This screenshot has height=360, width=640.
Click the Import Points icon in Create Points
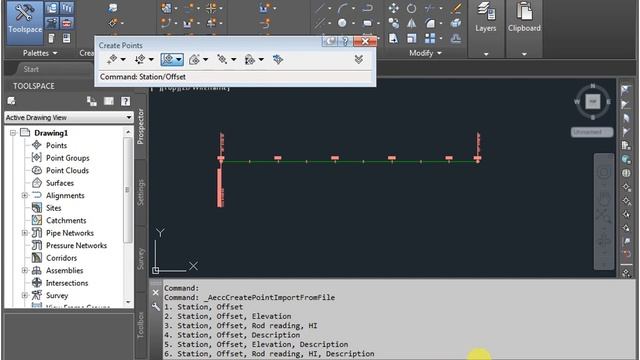278,60
